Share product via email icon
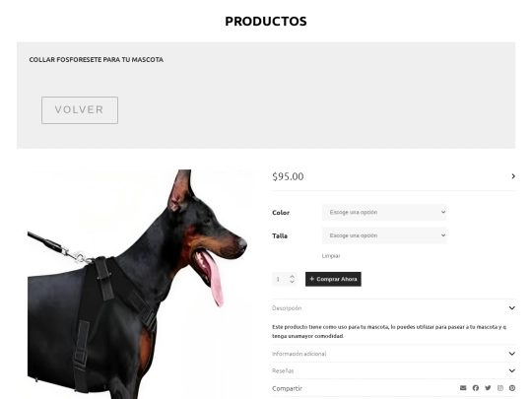The width and height of the screenshot is (532, 399). [x=463, y=388]
